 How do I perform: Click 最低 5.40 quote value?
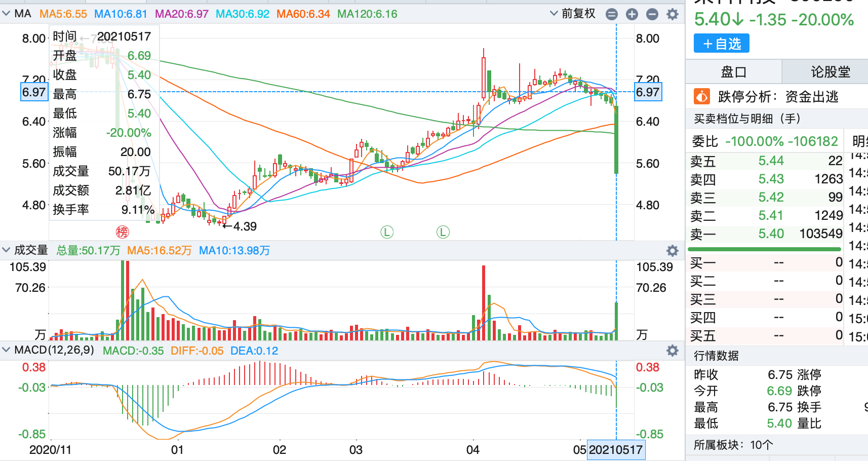pos(780,423)
